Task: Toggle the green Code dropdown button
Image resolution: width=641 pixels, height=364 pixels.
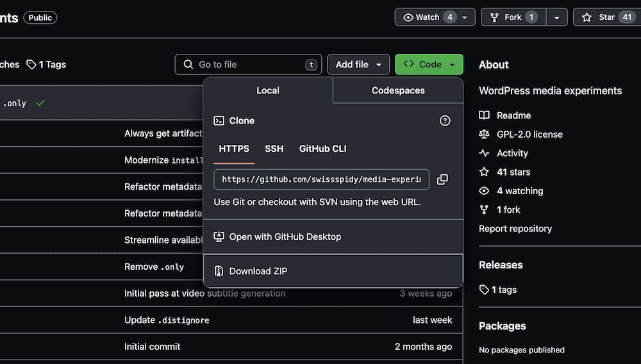Action: click(x=429, y=65)
